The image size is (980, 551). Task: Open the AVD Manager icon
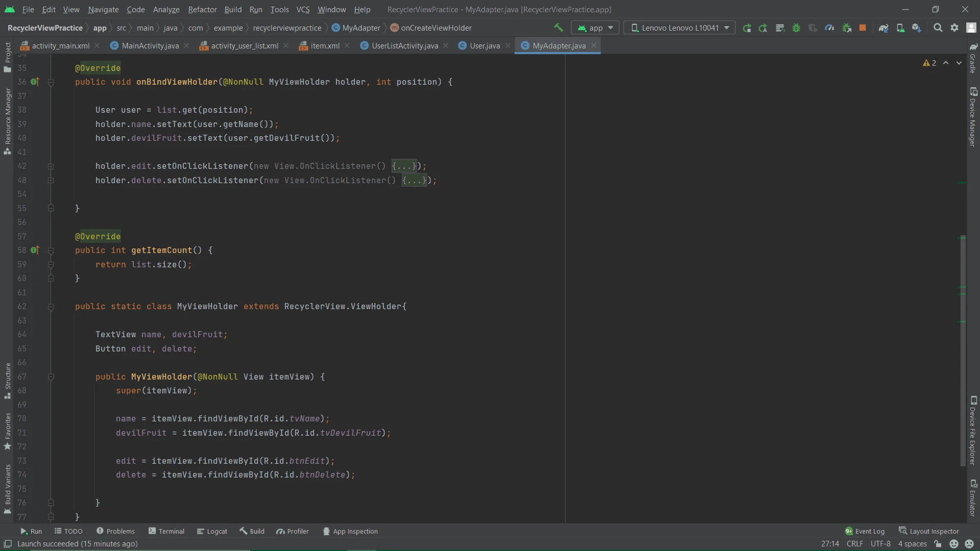click(900, 28)
